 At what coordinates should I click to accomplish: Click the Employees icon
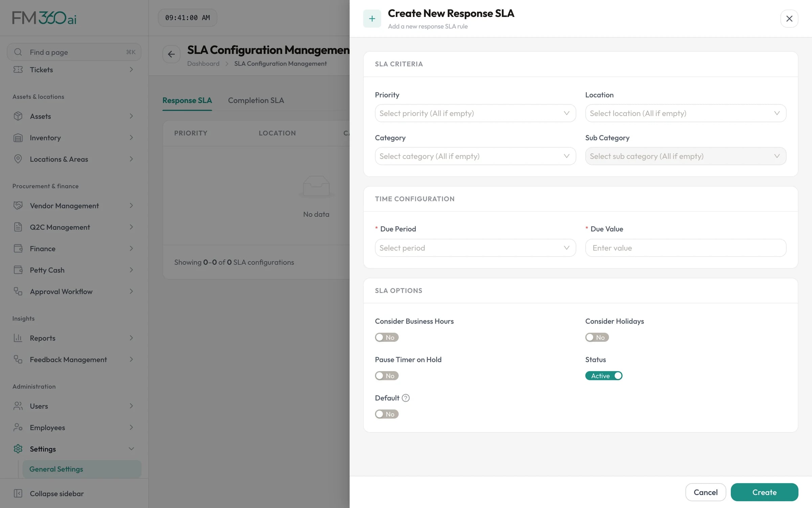pyautogui.click(x=18, y=427)
